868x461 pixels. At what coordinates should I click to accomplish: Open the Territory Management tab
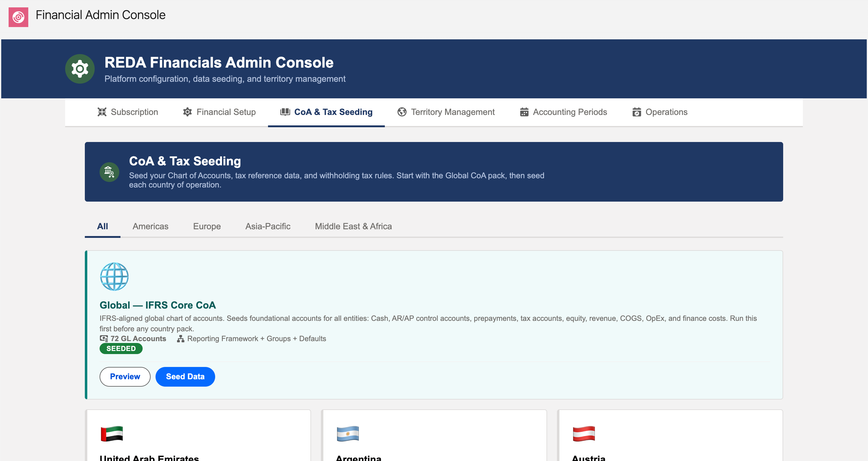pyautogui.click(x=446, y=112)
